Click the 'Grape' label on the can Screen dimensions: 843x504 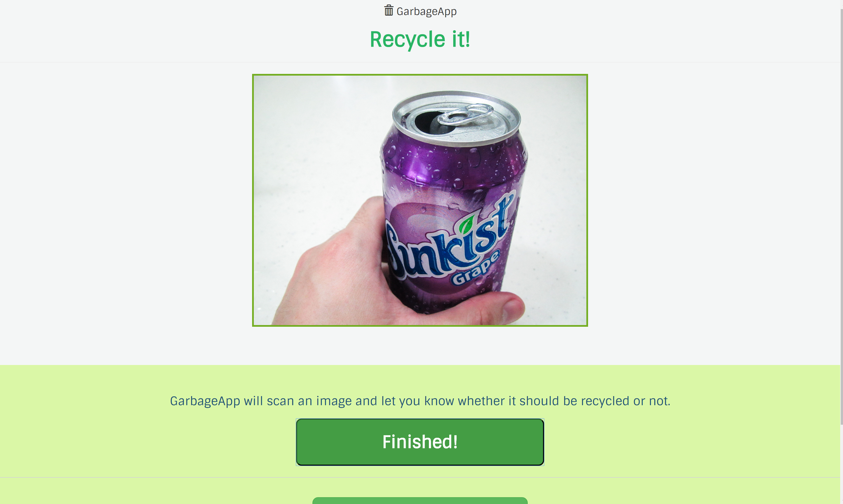(476, 268)
